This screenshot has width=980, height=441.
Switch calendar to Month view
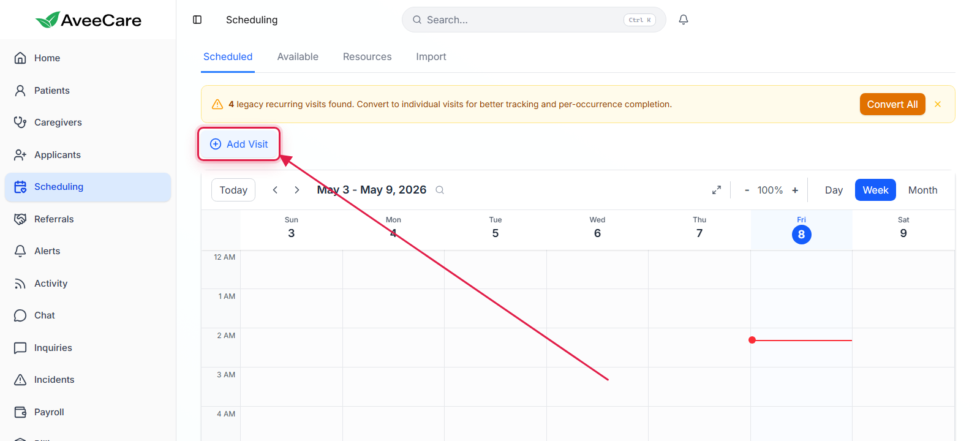pos(922,190)
